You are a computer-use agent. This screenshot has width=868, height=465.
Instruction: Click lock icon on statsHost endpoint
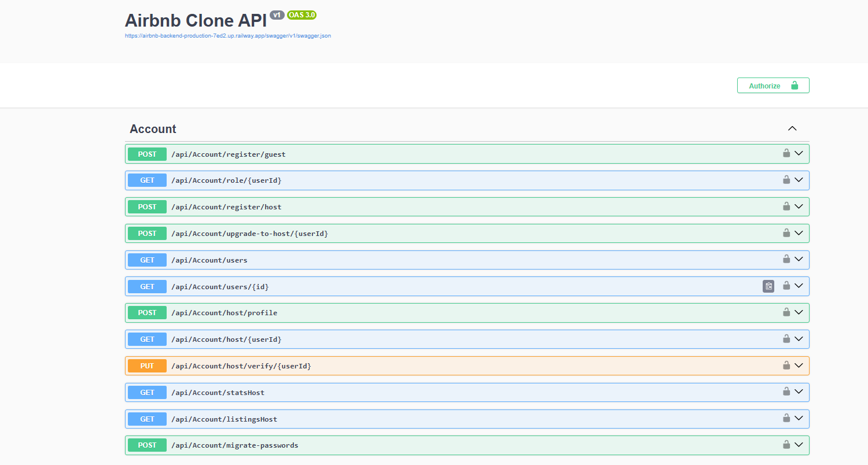(x=786, y=392)
